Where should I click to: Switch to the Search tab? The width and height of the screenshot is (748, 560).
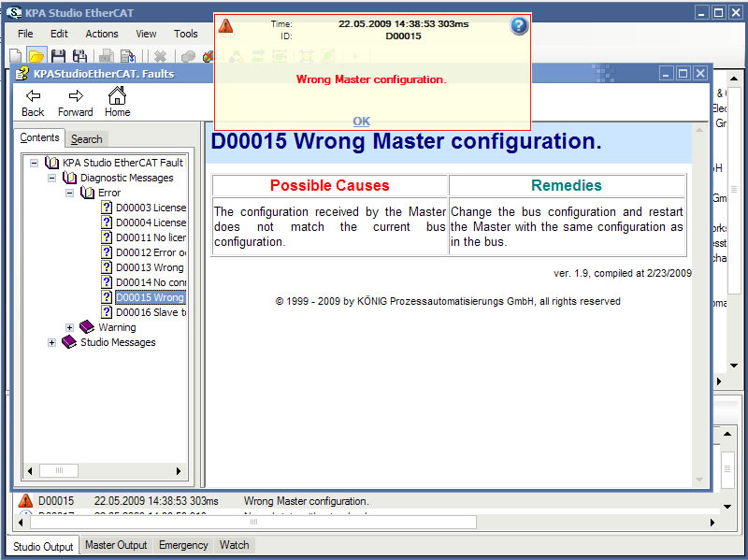coord(87,139)
